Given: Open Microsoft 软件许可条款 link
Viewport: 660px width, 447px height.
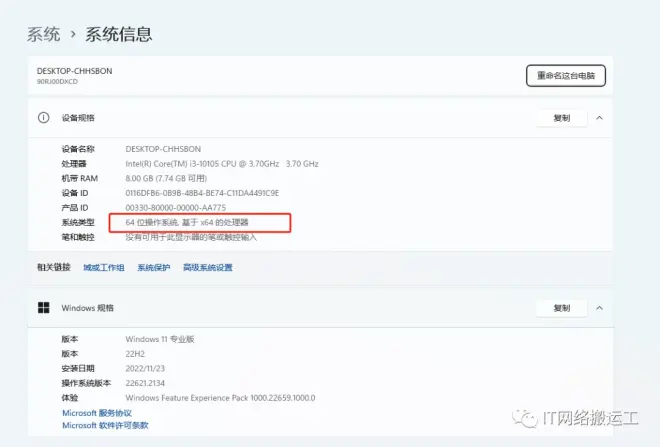Looking at the screenshot, I should point(105,426).
